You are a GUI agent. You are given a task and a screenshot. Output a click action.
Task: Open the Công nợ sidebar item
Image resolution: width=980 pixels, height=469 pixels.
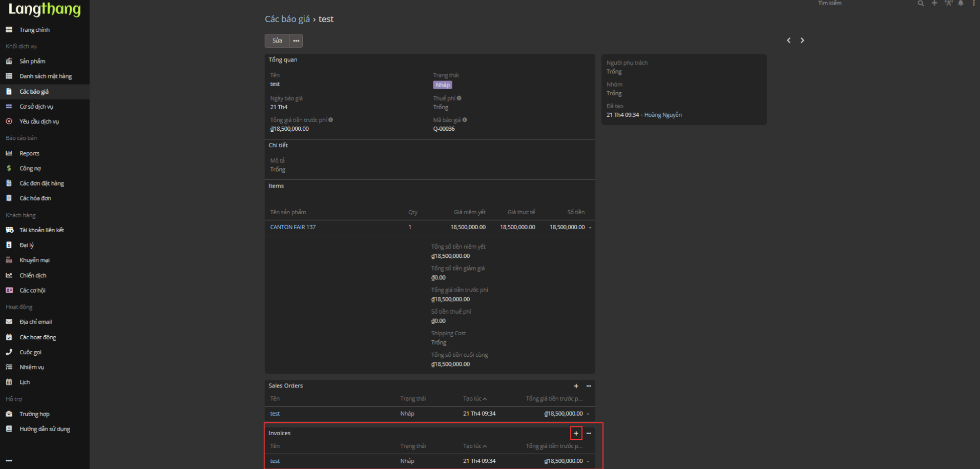point(30,168)
